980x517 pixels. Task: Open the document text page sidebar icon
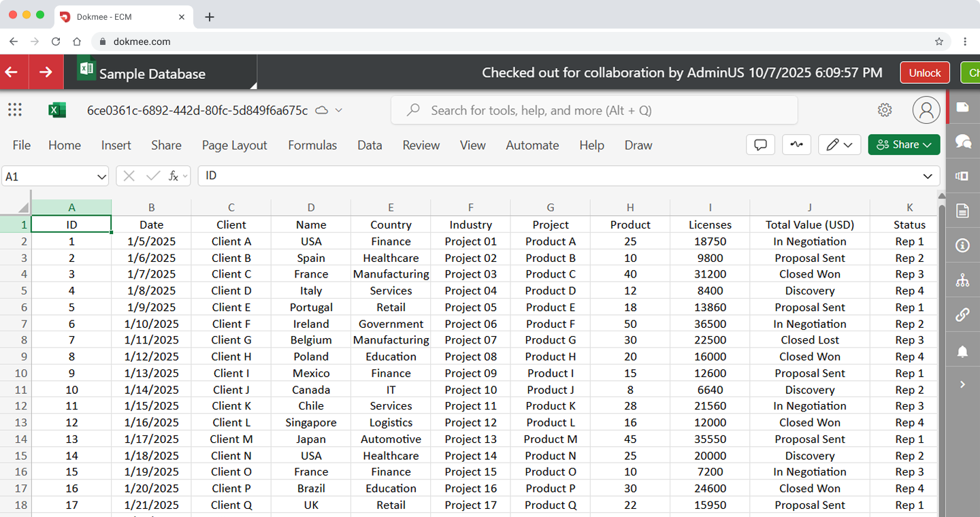962,211
